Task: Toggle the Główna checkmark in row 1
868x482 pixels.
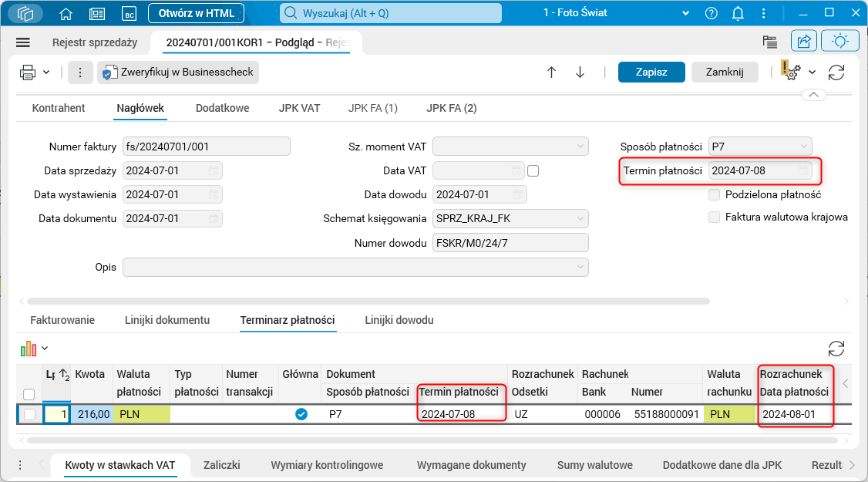Action: (x=301, y=414)
